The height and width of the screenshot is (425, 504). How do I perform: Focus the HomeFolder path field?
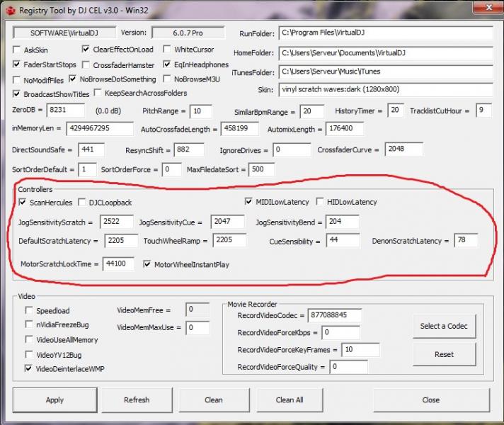pyautogui.click(x=386, y=53)
